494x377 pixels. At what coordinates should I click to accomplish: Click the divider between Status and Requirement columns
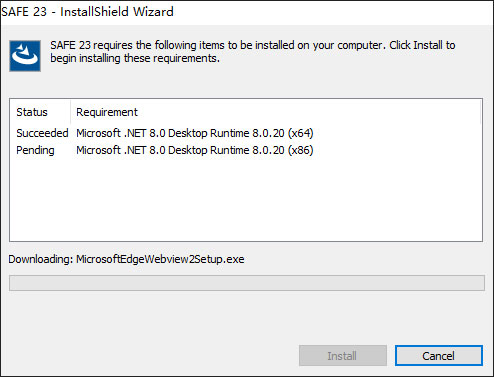click(70, 112)
